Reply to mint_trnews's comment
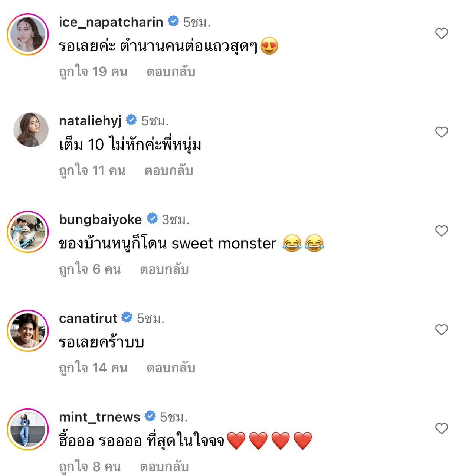 [x=164, y=467]
